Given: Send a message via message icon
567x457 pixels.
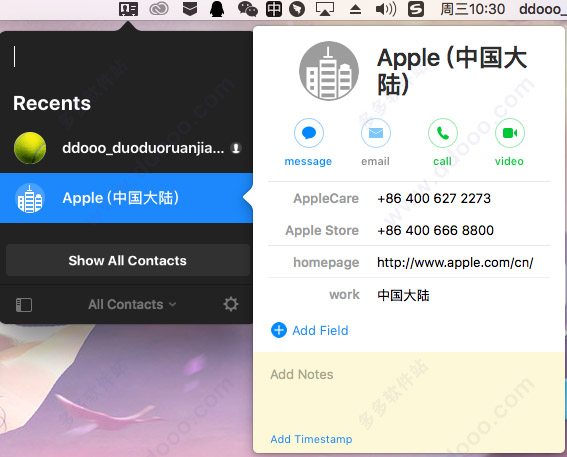Looking at the screenshot, I should [308, 133].
